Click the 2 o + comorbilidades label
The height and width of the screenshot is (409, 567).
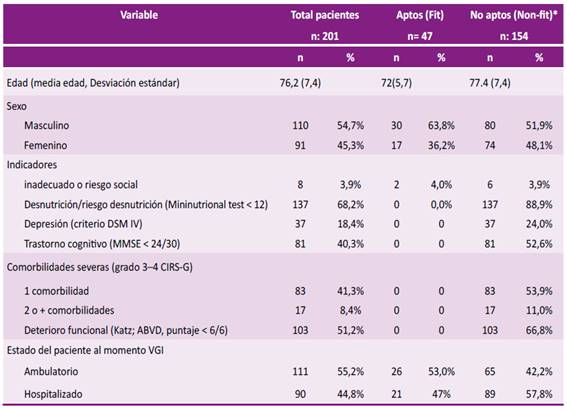pos(69,310)
